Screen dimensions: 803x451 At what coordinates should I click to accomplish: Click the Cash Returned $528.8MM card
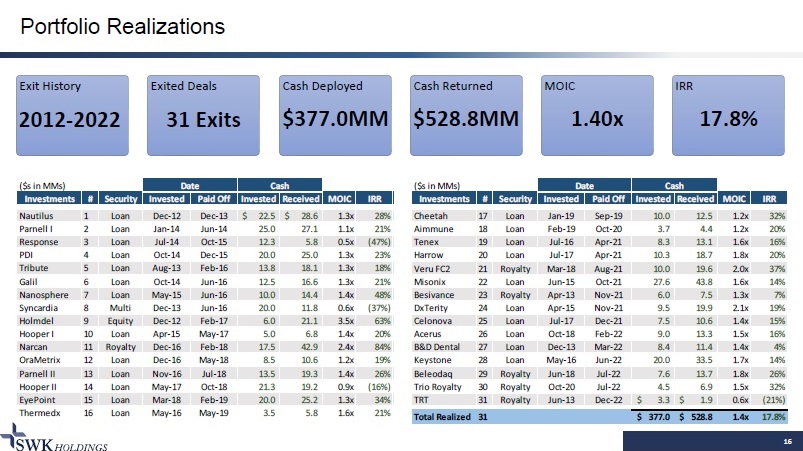coord(467,108)
